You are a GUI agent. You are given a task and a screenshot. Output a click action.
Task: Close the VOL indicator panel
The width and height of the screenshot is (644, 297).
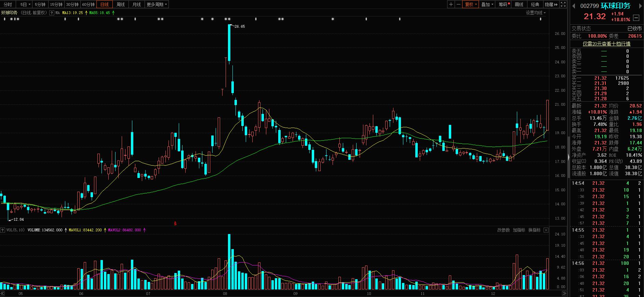coord(546,230)
